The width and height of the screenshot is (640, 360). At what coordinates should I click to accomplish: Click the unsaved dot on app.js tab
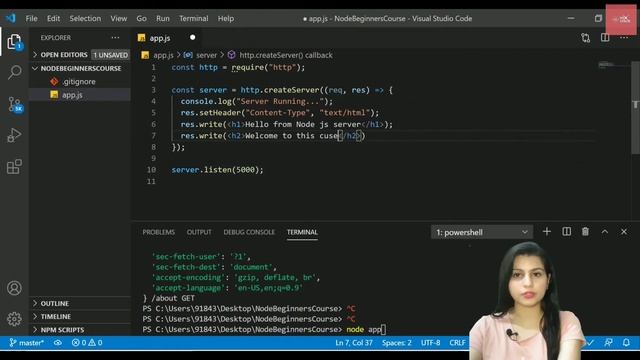(192, 38)
